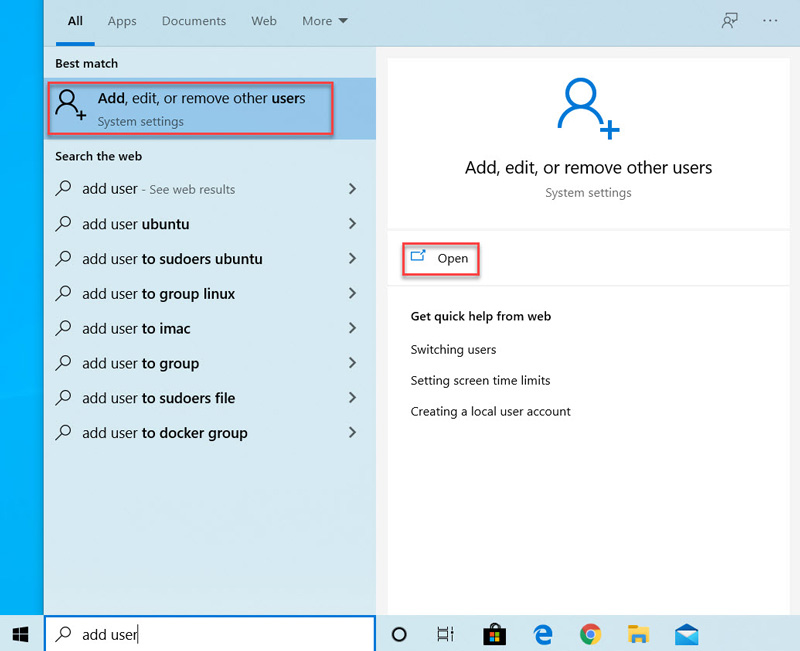The height and width of the screenshot is (651, 800).
Task: Open the 'Creating a local user account' help link
Action: [x=490, y=411]
